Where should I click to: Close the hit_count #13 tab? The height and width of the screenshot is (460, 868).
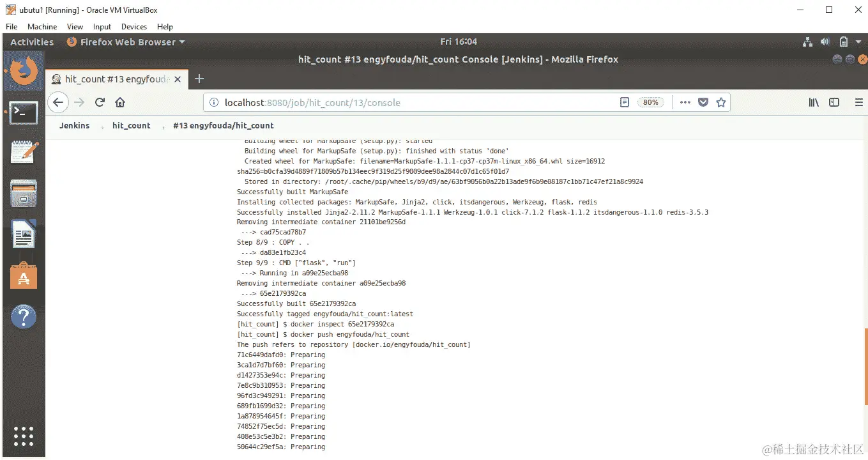(x=178, y=79)
